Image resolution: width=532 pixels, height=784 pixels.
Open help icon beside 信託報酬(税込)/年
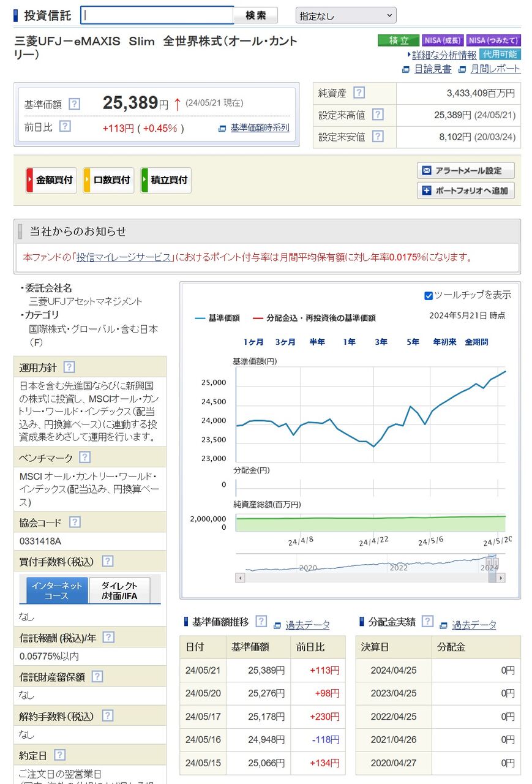(108, 637)
